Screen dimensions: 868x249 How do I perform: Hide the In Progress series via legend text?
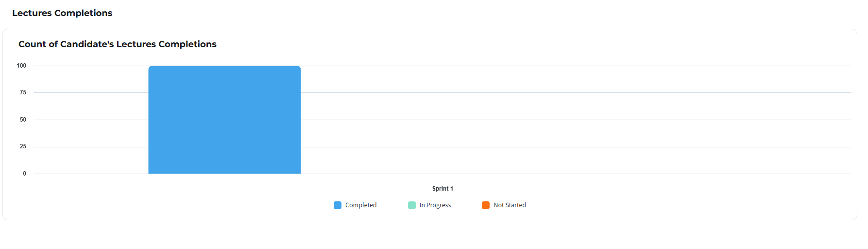(435, 205)
